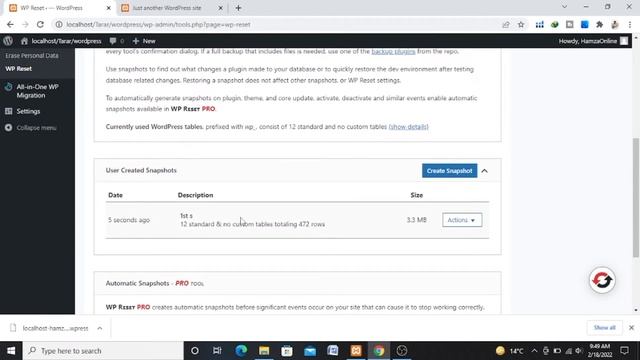Image resolution: width=640 pixels, height=360 pixels.
Task: Click the WordPress logo in admin bar
Action: pyautogui.click(x=8, y=41)
